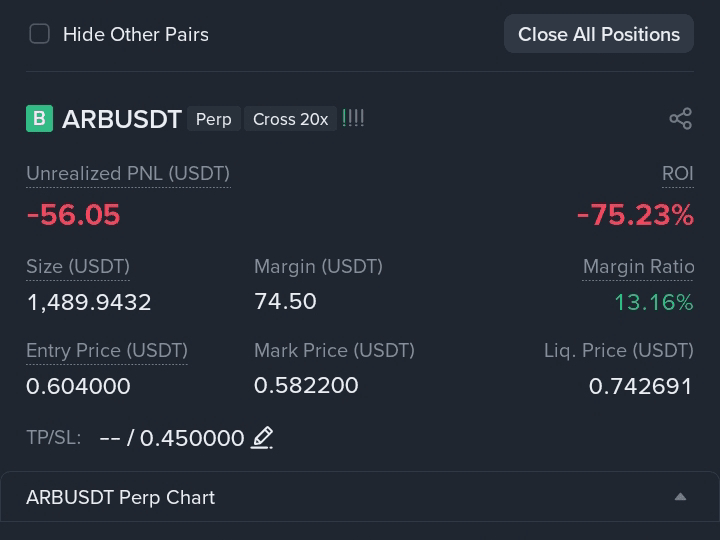The height and width of the screenshot is (540, 720).
Task: Expand the ARBUSDT Perp Chart panel label
Action: coord(120,498)
